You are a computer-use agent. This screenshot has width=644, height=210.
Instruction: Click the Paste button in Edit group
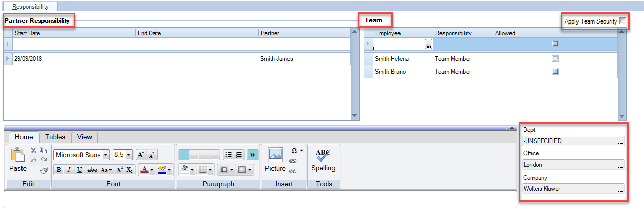[17, 160]
